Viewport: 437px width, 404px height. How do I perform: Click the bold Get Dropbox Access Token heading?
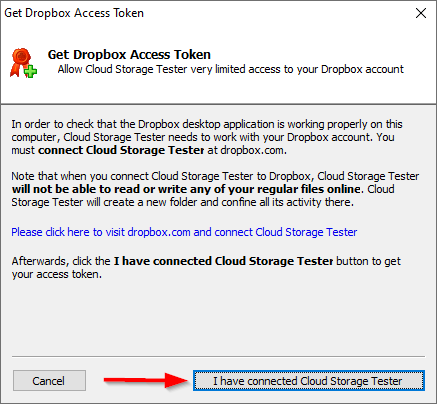click(x=129, y=54)
